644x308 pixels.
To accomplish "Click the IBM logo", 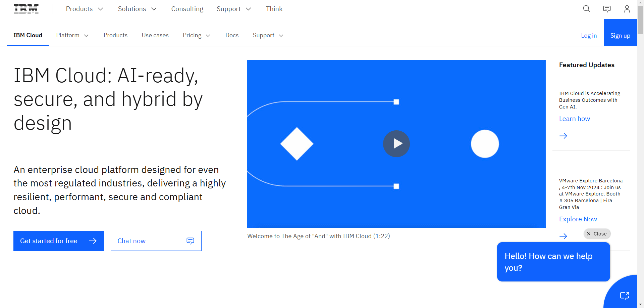I will pyautogui.click(x=26, y=9).
